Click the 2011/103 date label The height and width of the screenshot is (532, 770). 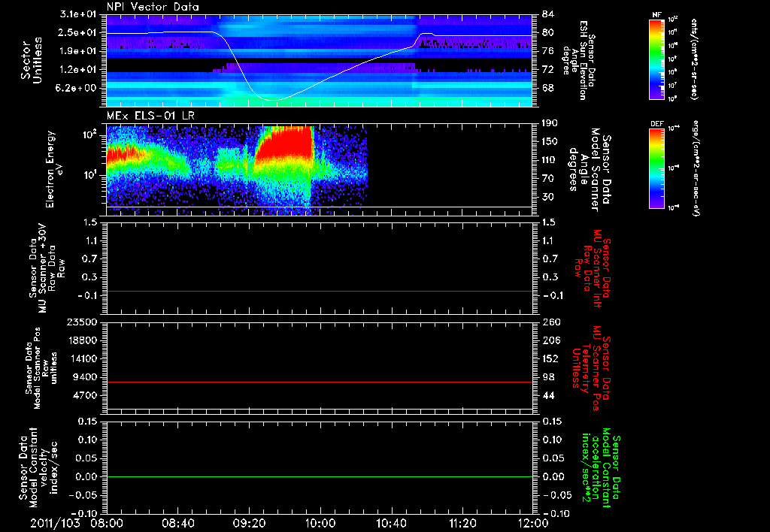[55, 523]
